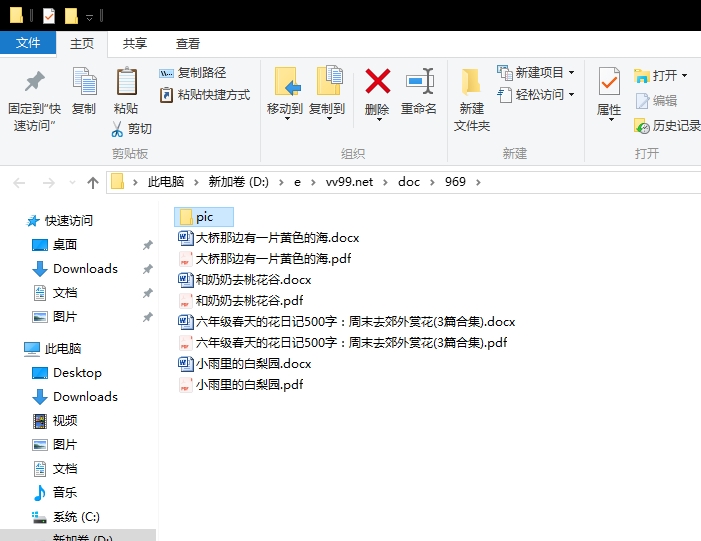Screen dimensions: 701x541
Task: Open the Copy to (复制到) command
Action: [327, 94]
